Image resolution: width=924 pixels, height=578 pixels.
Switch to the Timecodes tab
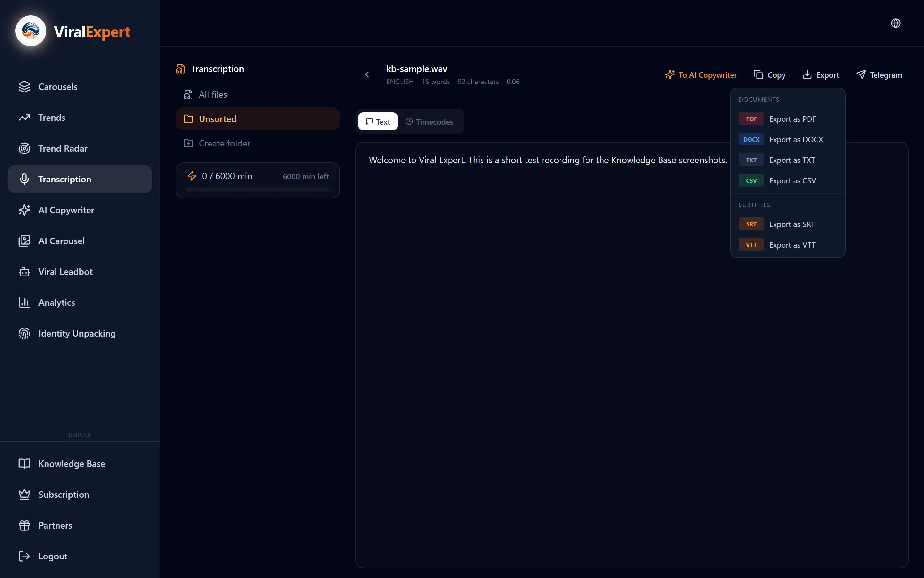click(430, 122)
